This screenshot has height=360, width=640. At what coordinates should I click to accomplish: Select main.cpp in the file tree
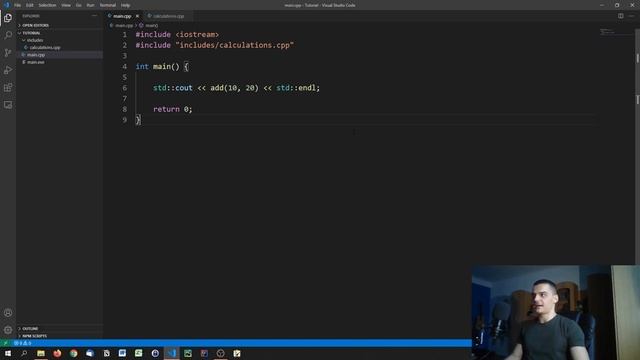click(x=36, y=55)
